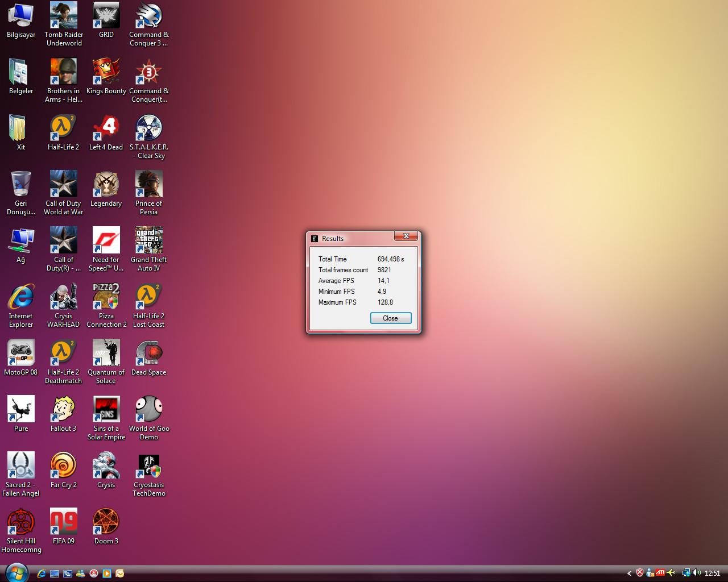Select the MotoGP 08 shortcut

[x=21, y=358]
